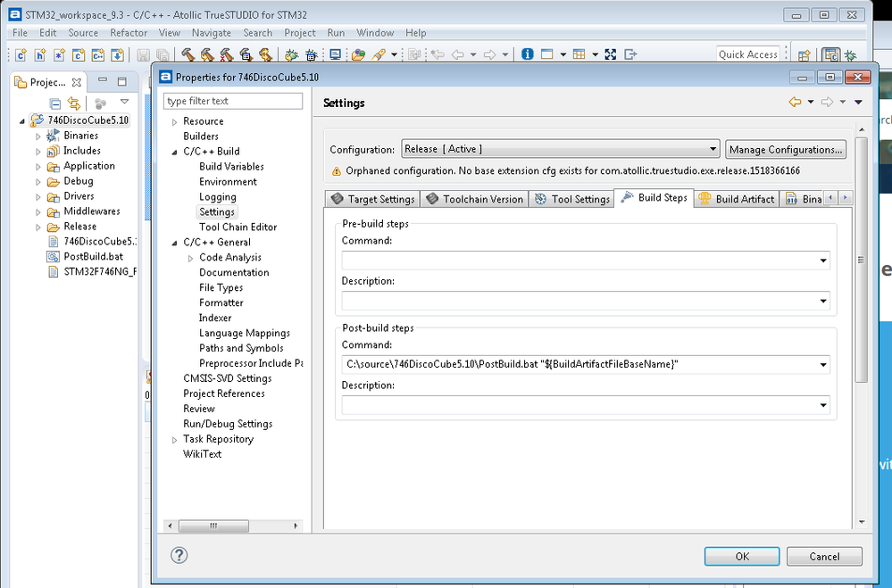Expand the Code Analysis node
Image resolution: width=892 pixels, height=588 pixels.
tap(190, 258)
